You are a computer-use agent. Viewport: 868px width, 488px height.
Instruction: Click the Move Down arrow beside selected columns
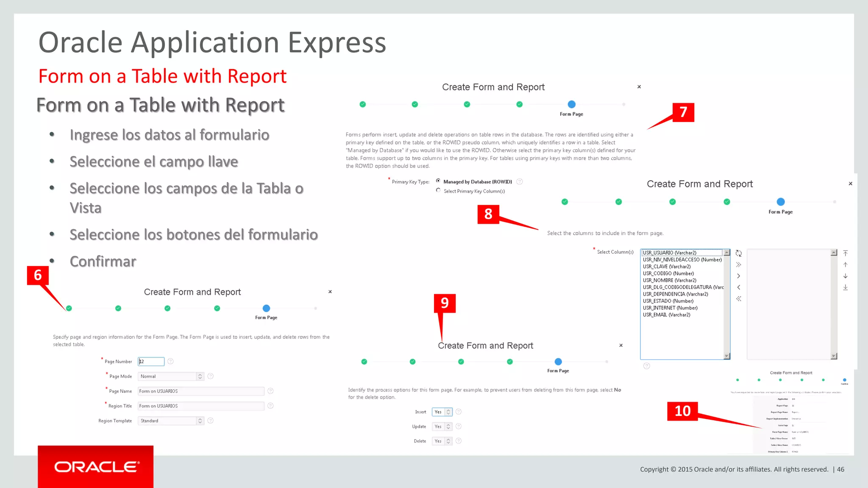click(846, 276)
